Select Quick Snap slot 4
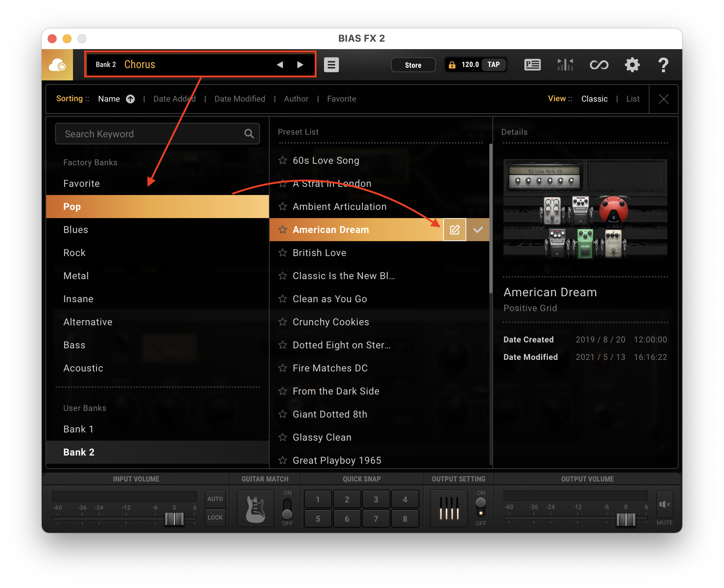 pyautogui.click(x=405, y=499)
